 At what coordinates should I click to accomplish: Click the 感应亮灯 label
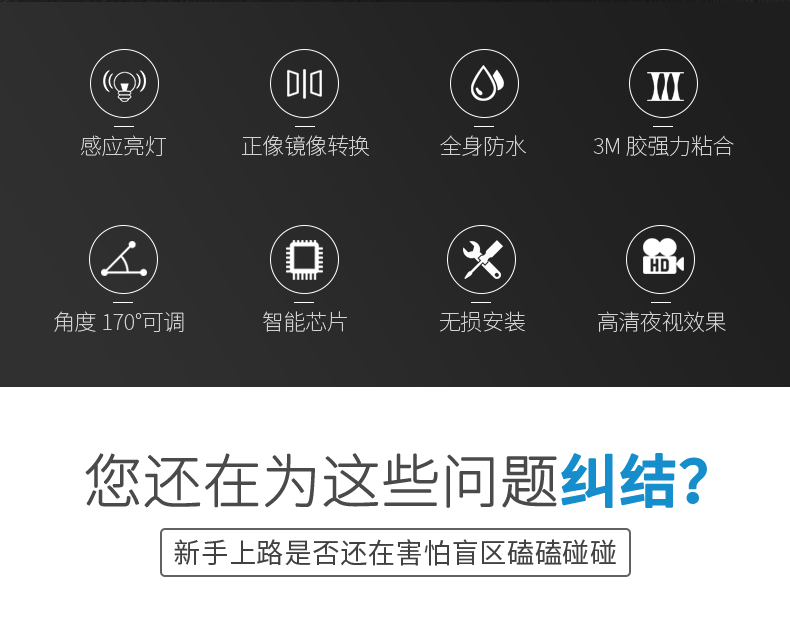(123, 147)
